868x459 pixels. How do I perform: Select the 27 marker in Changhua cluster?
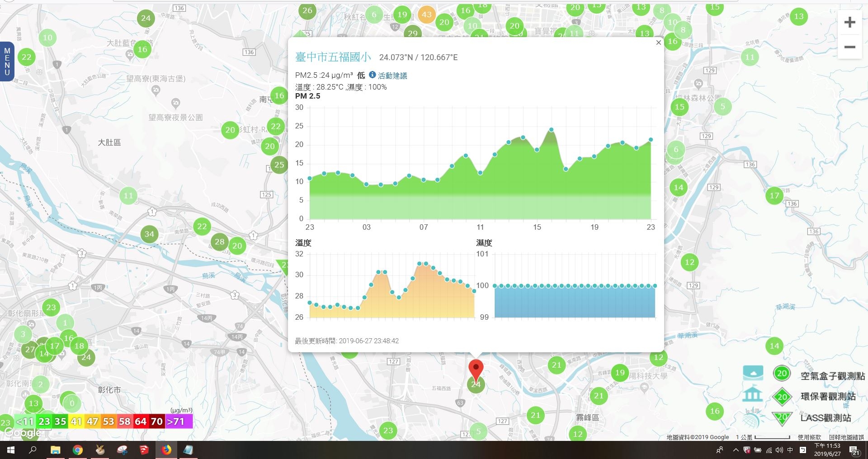pos(30,349)
